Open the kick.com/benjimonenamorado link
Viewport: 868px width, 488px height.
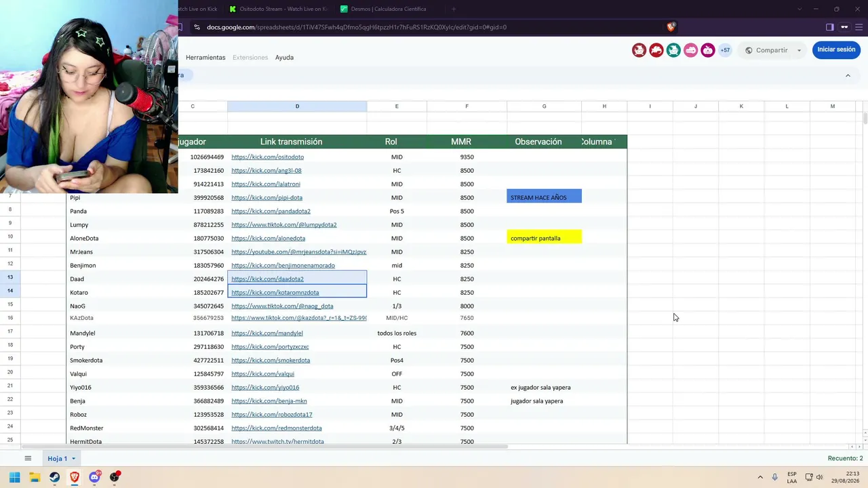(x=283, y=266)
